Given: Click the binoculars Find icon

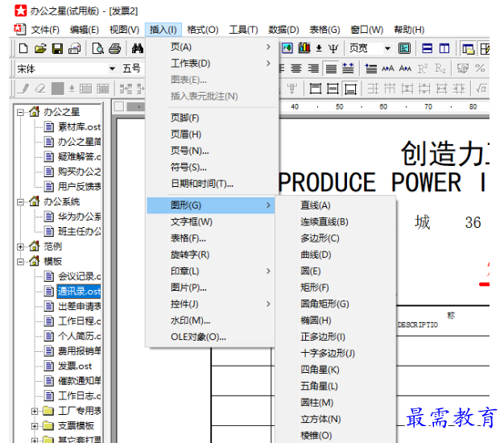Looking at the screenshot, I should click(137, 49).
